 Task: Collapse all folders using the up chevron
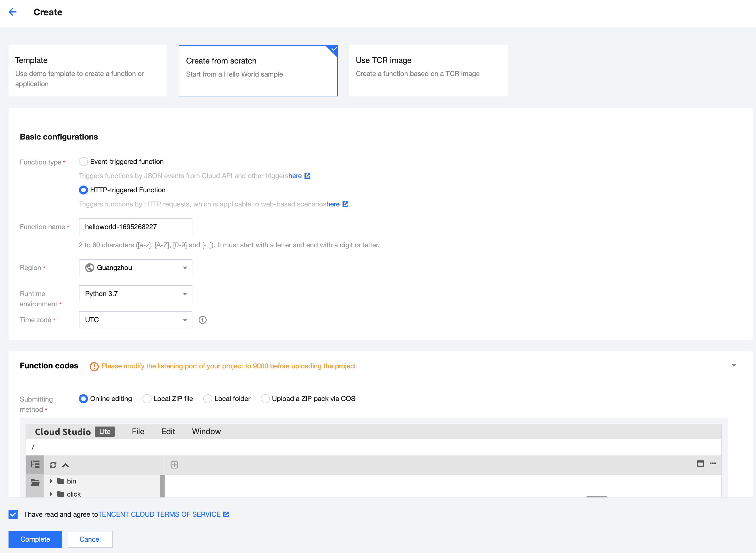coord(66,465)
